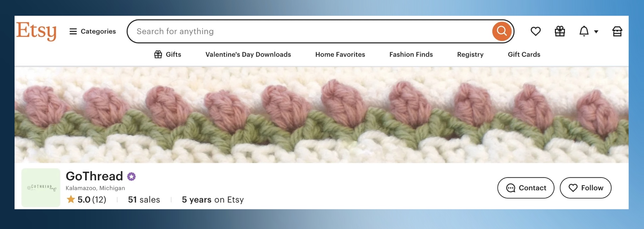Click the purple Star Seller badge
The height and width of the screenshot is (229, 644).
click(x=131, y=176)
